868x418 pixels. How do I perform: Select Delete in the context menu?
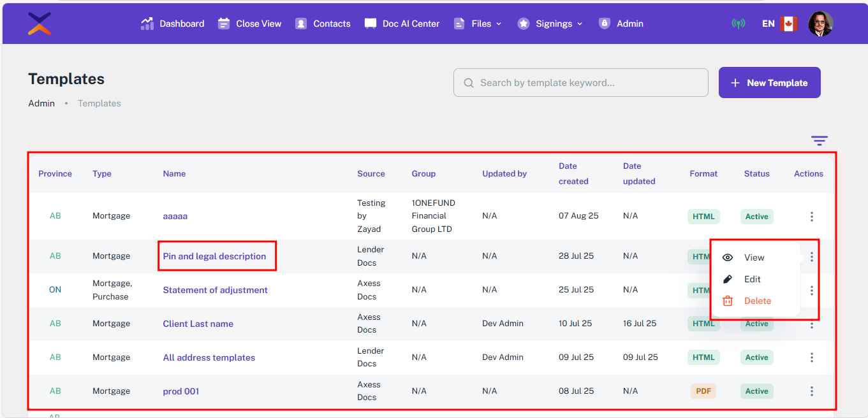tap(757, 301)
